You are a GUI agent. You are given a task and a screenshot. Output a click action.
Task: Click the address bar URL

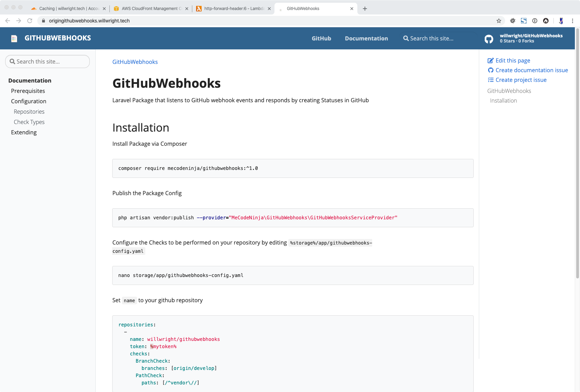[x=89, y=21]
